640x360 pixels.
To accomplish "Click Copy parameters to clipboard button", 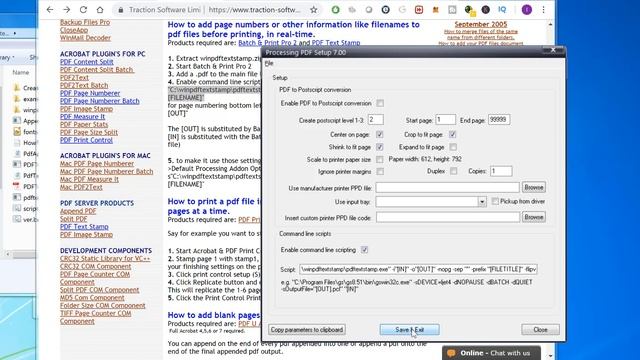I will (x=307, y=329).
